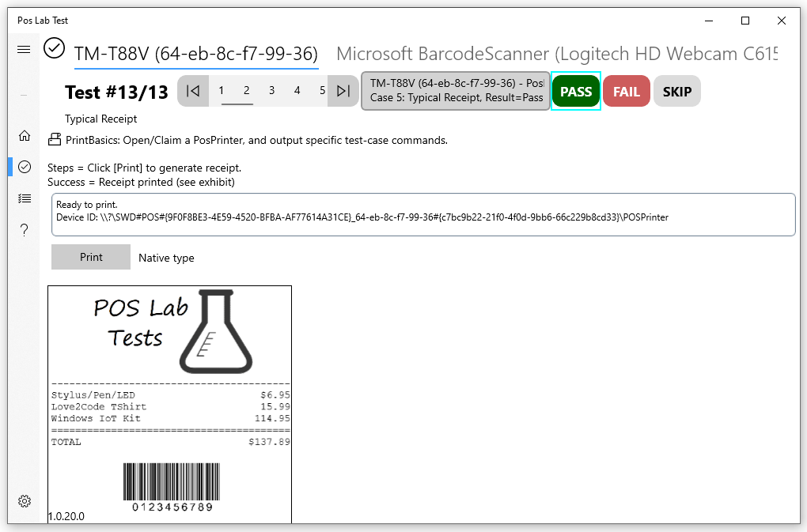The image size is (807, 532).
Task: Click the 'Love2Code TShirt' receipt line
Action: (170, 406)
